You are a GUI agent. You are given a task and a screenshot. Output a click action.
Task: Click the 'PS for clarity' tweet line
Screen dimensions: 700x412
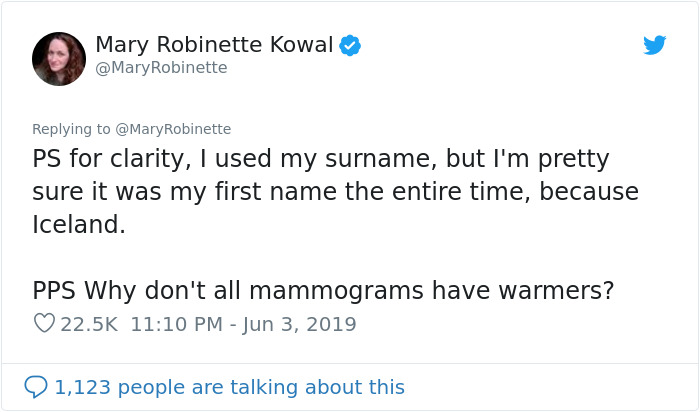tap(321, 159)
